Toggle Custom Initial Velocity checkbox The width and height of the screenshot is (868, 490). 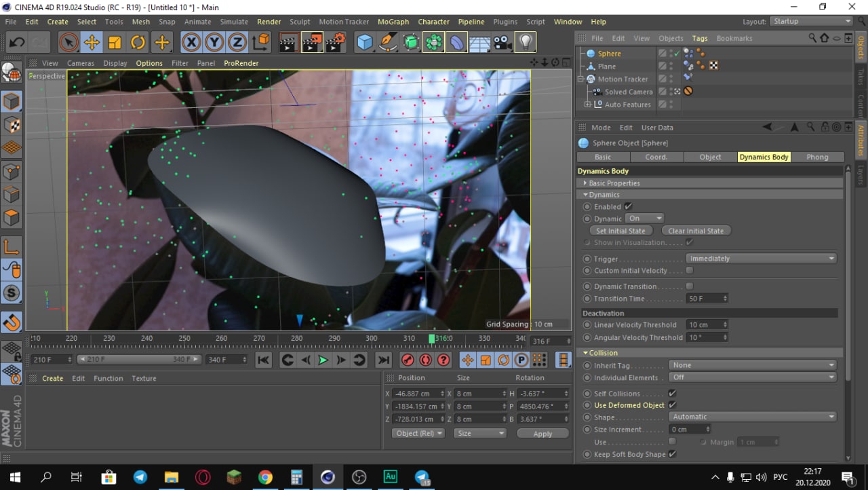point(690,270)
